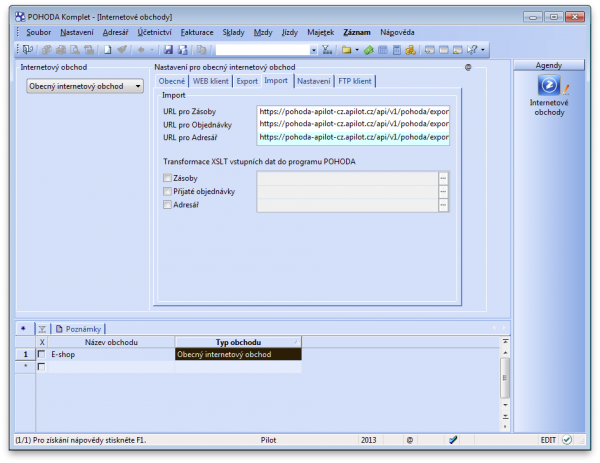Click the star icon in the table tab strip
This screenshot has height=463, width=600.
point(23,328)
